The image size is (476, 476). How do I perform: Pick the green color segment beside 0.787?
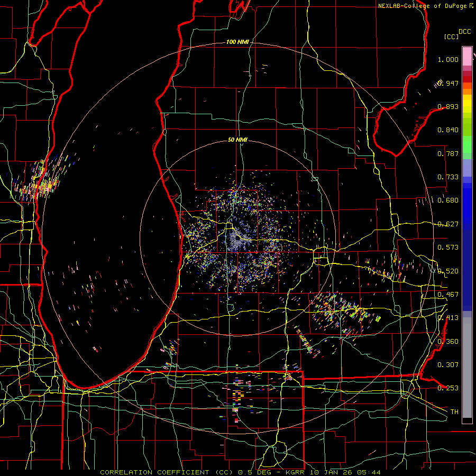[467, 147]
